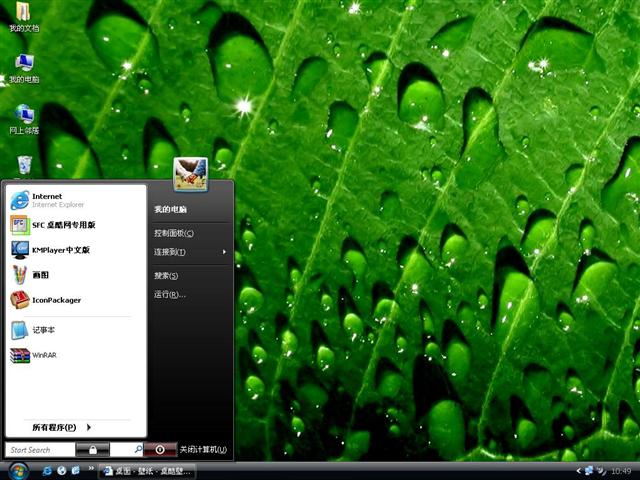
Task: Expand quick launch overflow chevron
Action: point(91,468)
